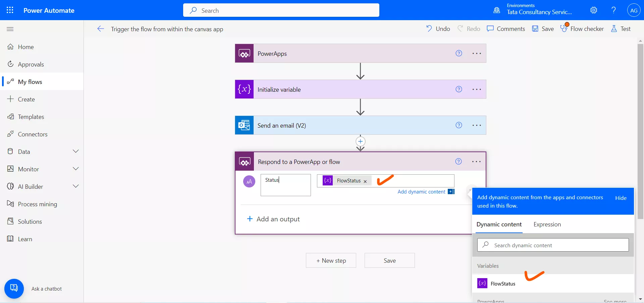Click Undo in the command bar
Image resolution: width=644 pixels, height=303 pixels.
pyautogui.click(x=438, y=29)
